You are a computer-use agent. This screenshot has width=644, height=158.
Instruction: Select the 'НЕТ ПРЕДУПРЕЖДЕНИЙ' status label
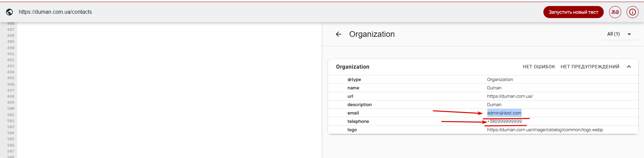click(590, 67)
